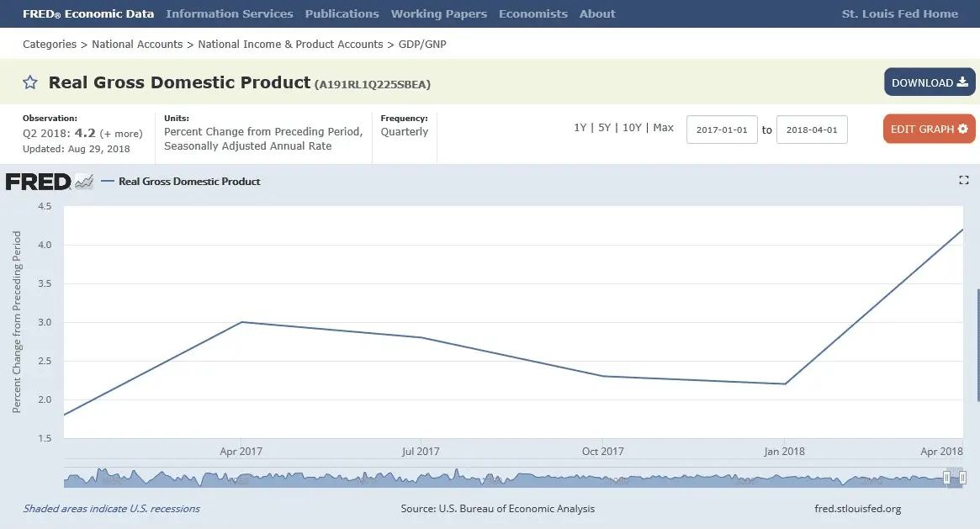This screenshot has height=529, width=980.
Task: Select the 5Y time range
Action: (x=604, y=128)
